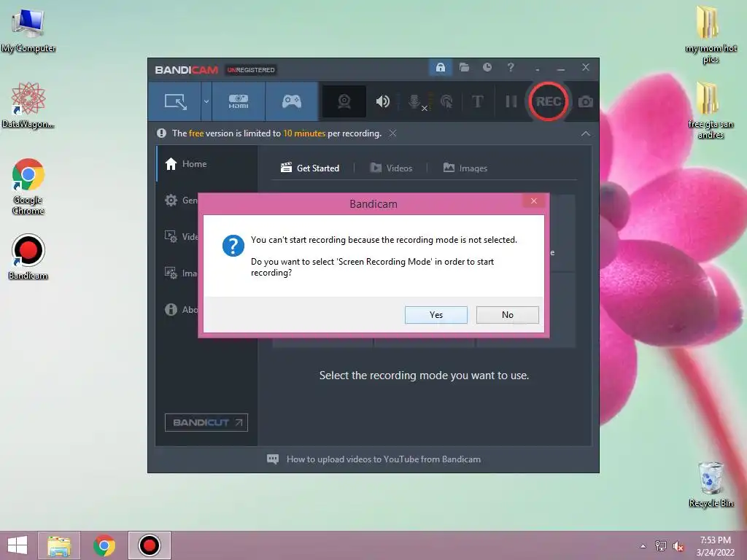747x560 pixels.
Task: Click the dialog question mark icon
Action: [x=233, y=246]
